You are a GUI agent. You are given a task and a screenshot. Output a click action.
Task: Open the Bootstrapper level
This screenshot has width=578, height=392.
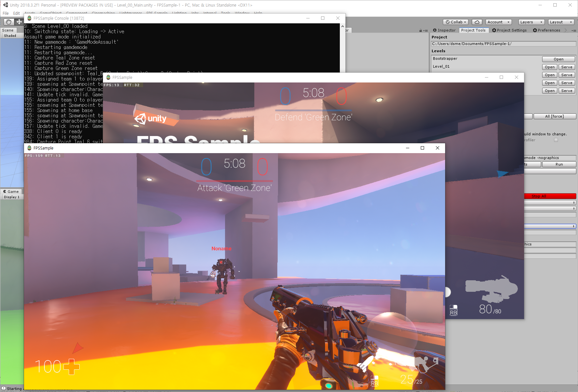558,59
